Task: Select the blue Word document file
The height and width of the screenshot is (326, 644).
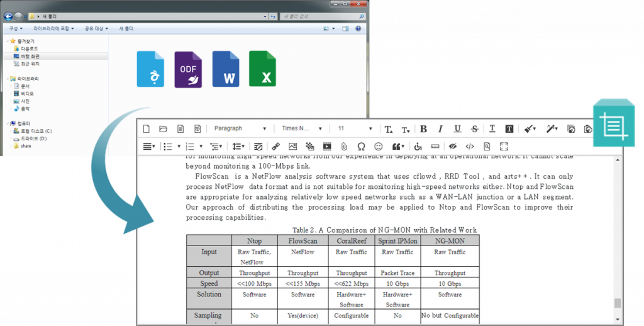Action: 226,69
